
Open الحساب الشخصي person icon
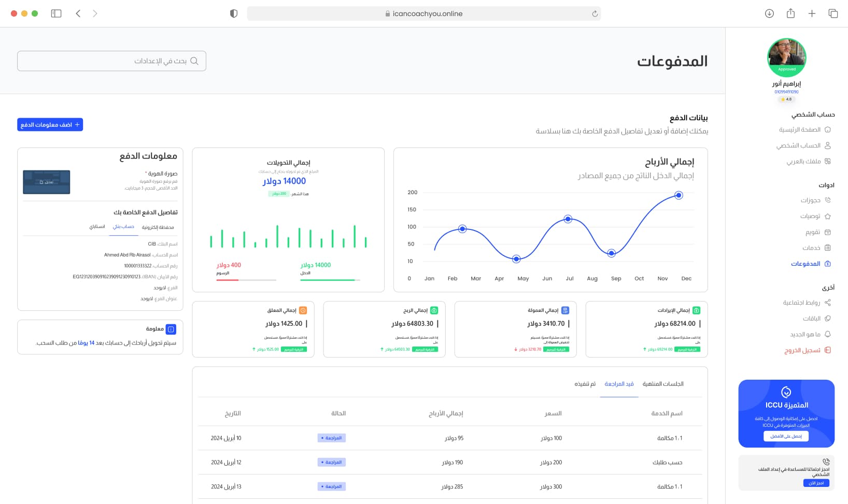[x=829, y=146]
